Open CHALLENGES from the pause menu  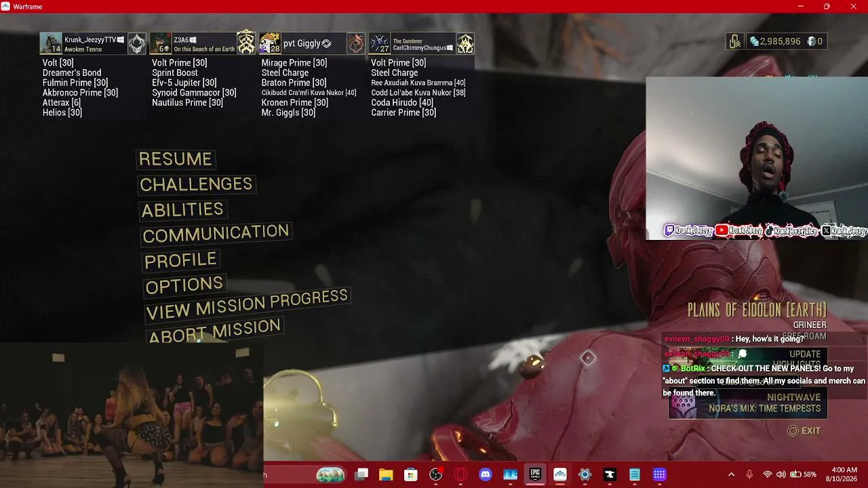tap(196, 184)
